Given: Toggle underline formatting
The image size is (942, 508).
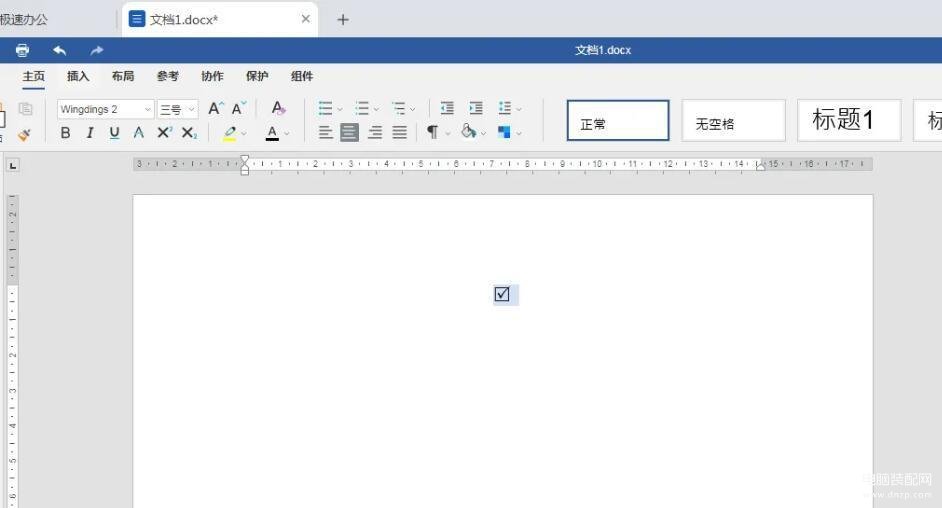Looking at the screenshot, I should (114, 133).
